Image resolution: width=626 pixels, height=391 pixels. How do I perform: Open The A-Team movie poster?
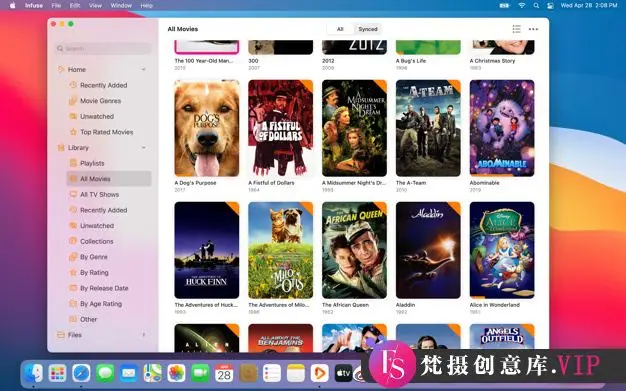tap(428, 128)
